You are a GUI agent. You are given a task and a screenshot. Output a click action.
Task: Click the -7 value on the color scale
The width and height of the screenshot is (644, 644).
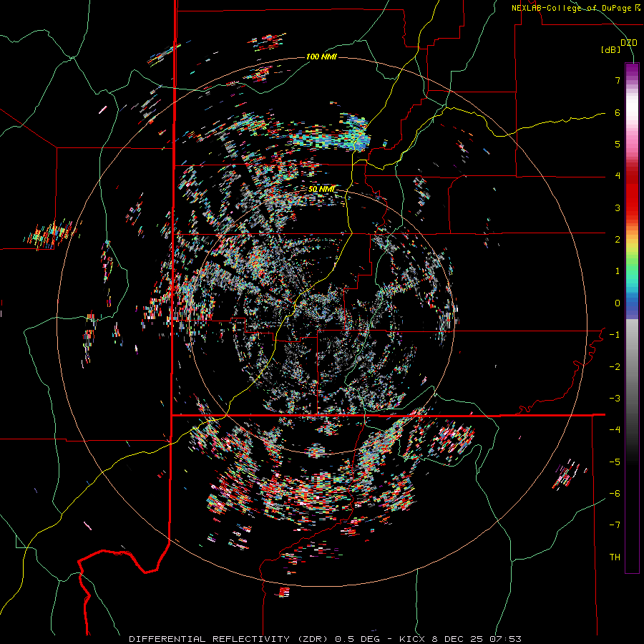[x=615, y=525]
